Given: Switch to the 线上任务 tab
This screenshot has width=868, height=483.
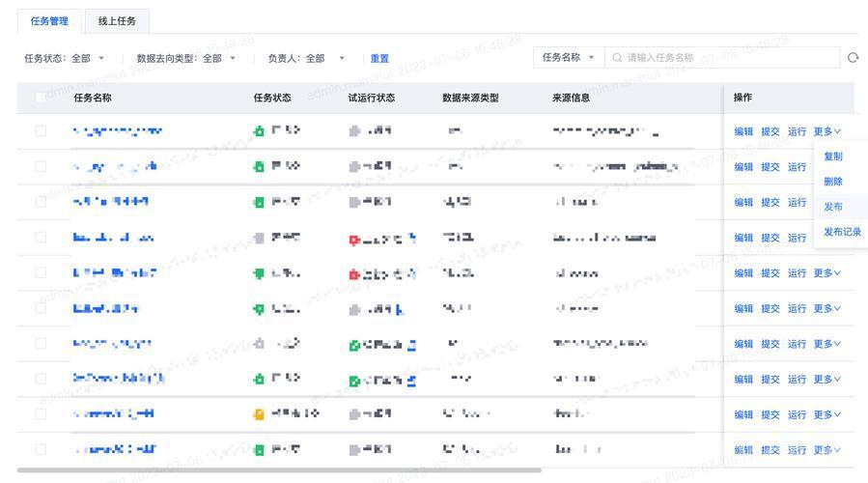Looking at the screenshot, I should tap(117, 21).
